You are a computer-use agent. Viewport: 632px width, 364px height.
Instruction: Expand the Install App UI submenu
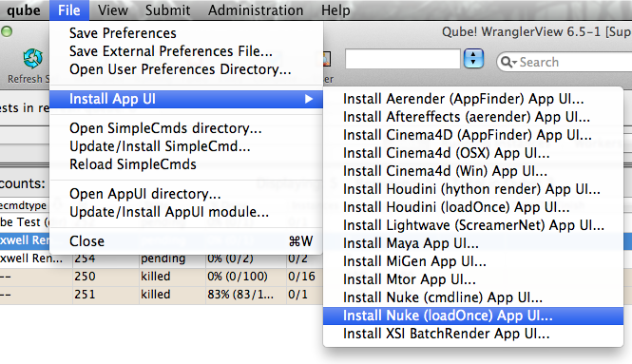tap(186, 99)
